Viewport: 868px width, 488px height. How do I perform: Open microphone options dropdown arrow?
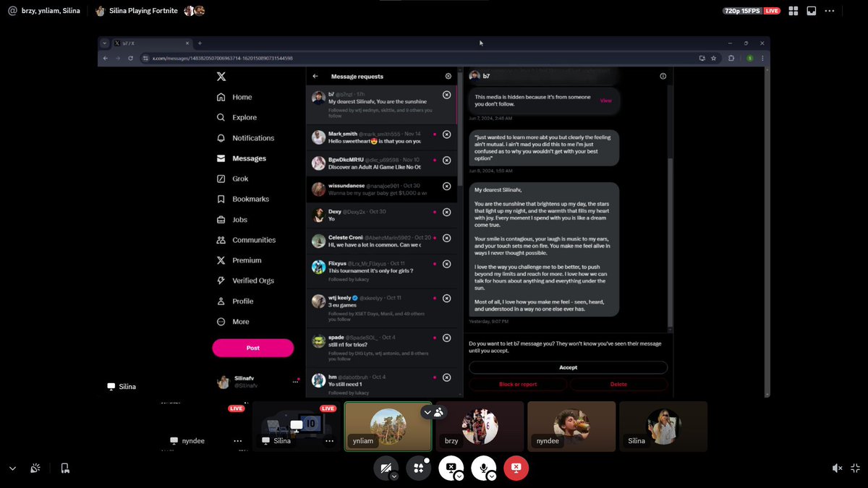coord(492,476)
